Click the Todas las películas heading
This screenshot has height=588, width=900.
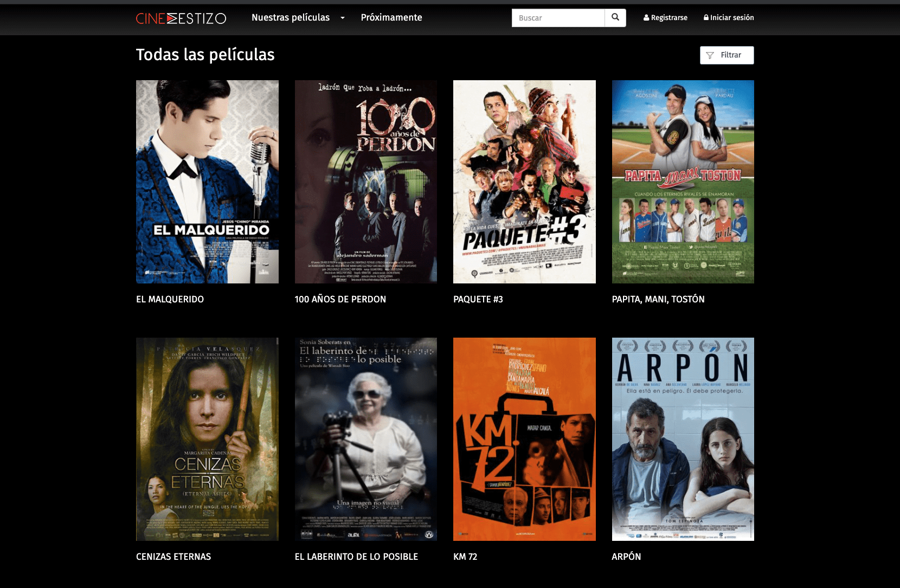coord(205,54)
